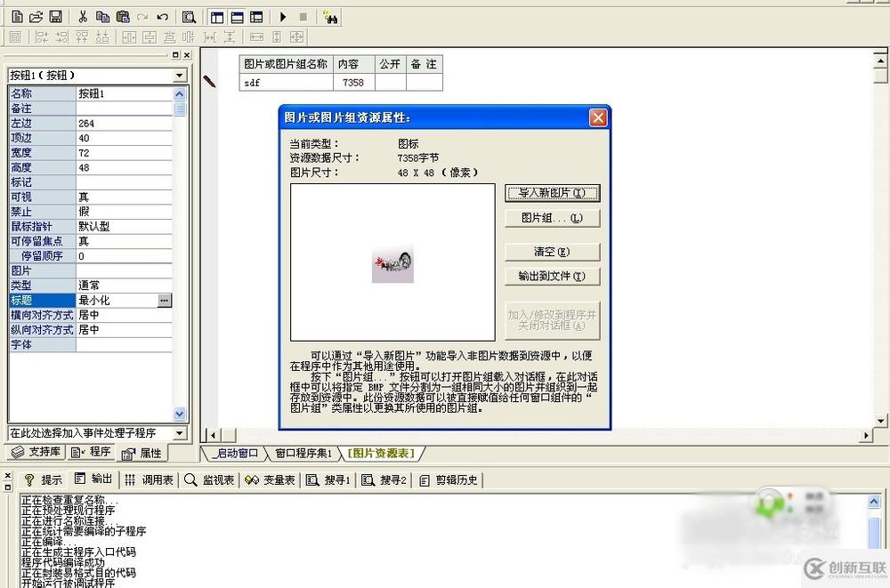Click the property list scroll down arrow
This screenshot has height=588, width=890.
point(180,414)
